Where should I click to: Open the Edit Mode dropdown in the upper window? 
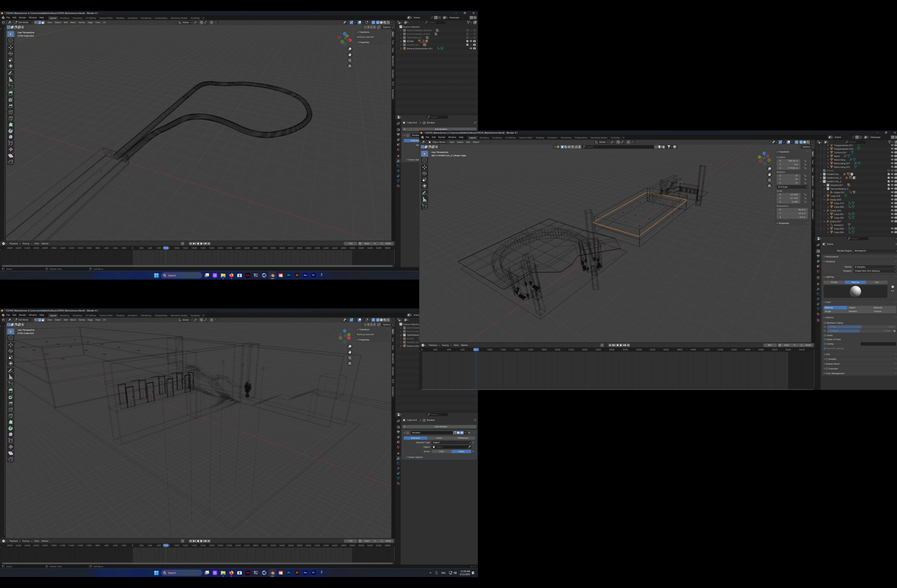[x=23, y=23]
